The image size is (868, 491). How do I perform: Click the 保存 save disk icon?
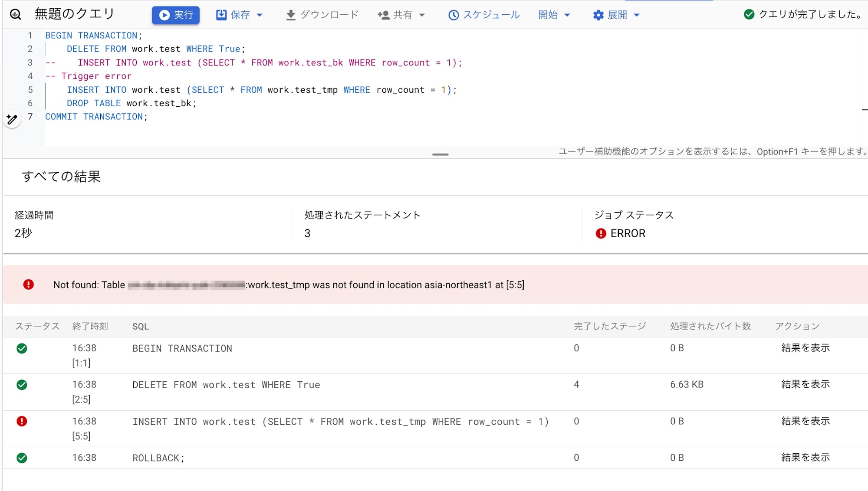pyautogui.click(x=221, y=15)
